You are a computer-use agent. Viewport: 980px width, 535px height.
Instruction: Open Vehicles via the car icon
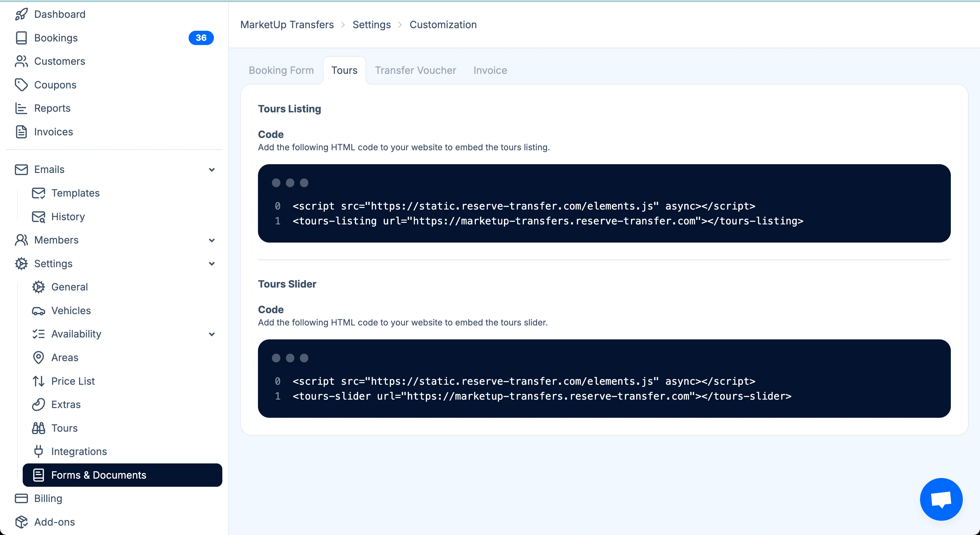point(39,311)
